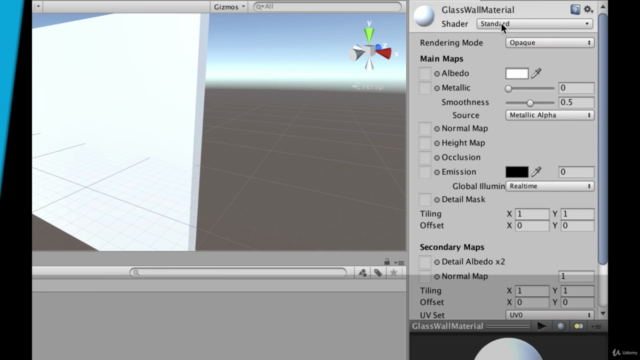Click the Main Maps Normal Map picker circle
Screen dimensions: 640x360
(x=437, y=129)
